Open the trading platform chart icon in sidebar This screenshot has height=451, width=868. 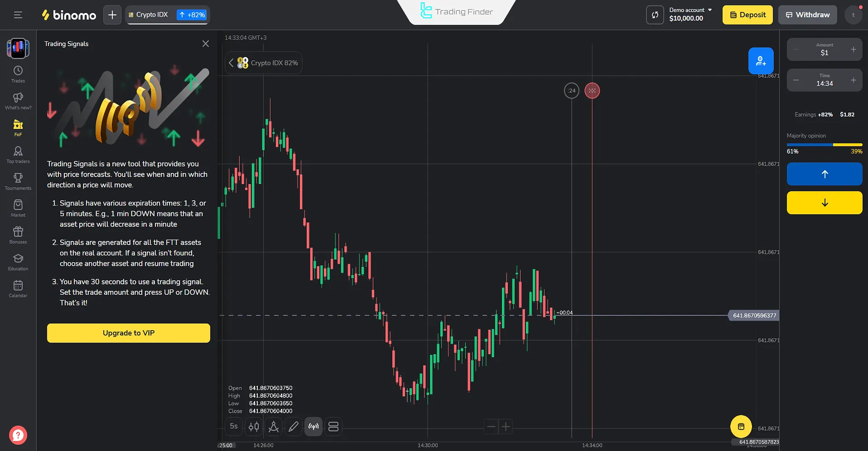18,48
